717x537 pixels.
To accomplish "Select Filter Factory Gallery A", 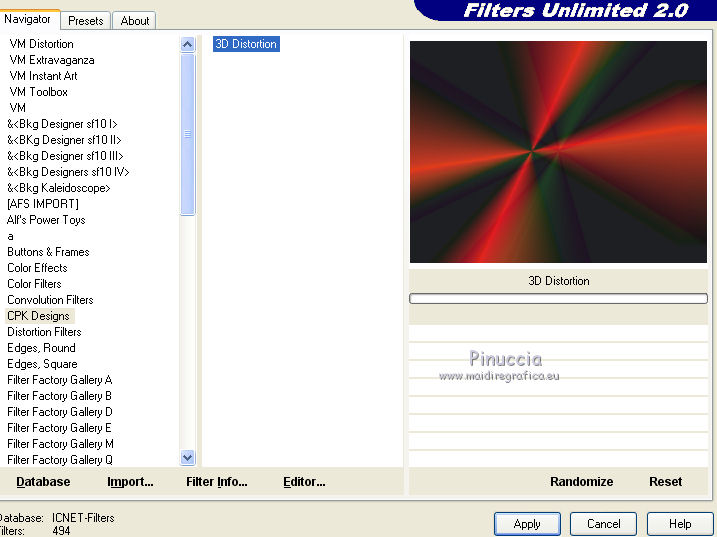I will [x=59, y=380].
